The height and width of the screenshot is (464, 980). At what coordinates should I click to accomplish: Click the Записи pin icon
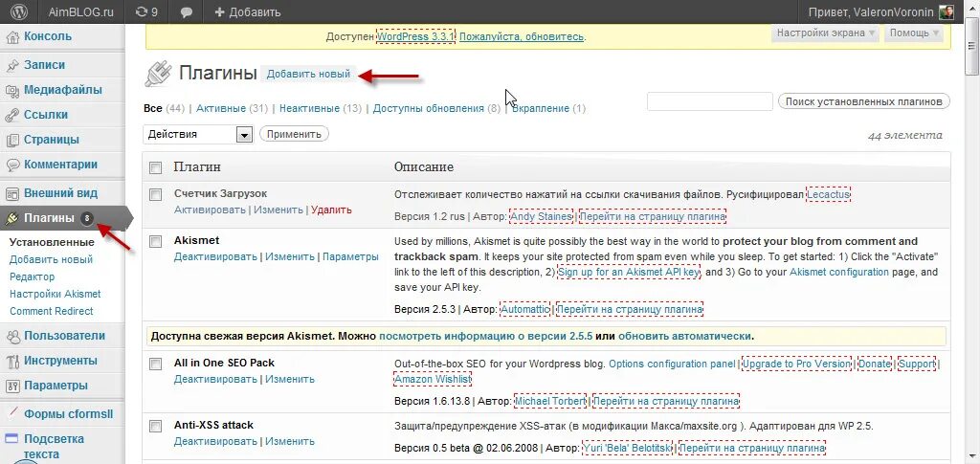tap(11, 66)
